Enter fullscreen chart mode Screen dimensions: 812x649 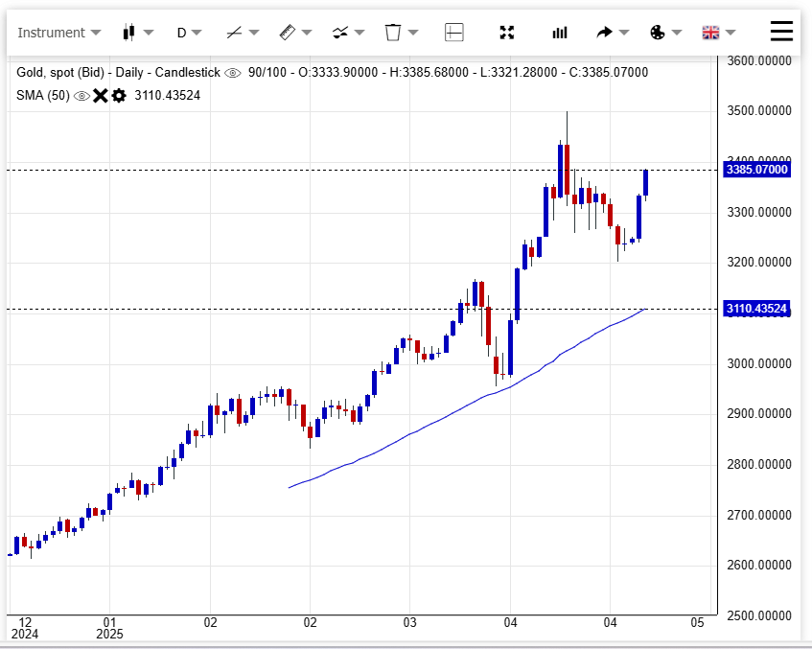(x=507, y=33)
